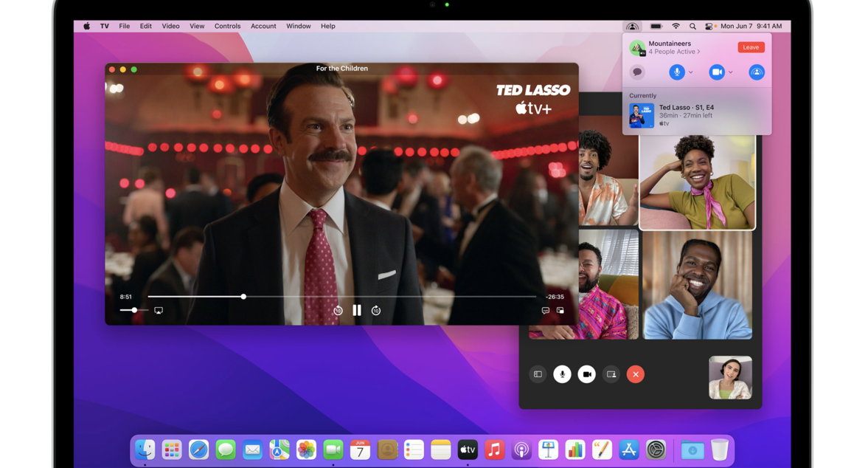Viewport: 868px width, 468px height.
Task: Enable picture-in-picture mode for the video
Action: click(x=560, y=311)
